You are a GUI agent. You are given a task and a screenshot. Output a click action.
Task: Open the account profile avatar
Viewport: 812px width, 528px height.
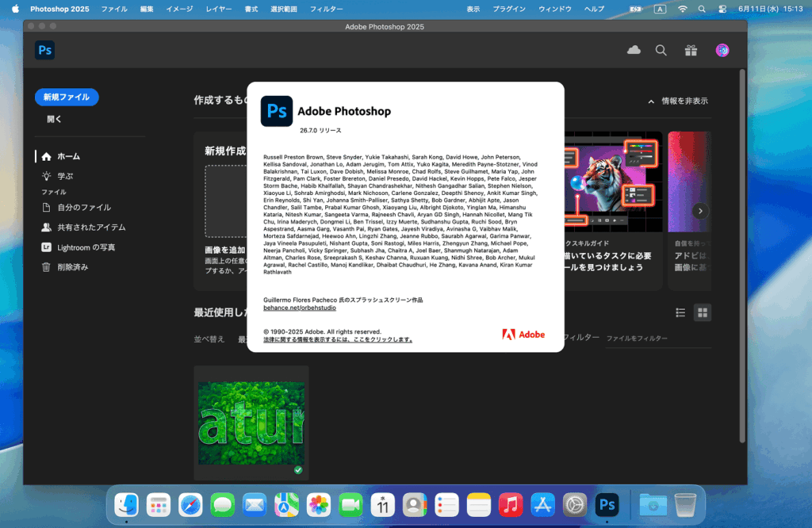click(x=722, y=50)
